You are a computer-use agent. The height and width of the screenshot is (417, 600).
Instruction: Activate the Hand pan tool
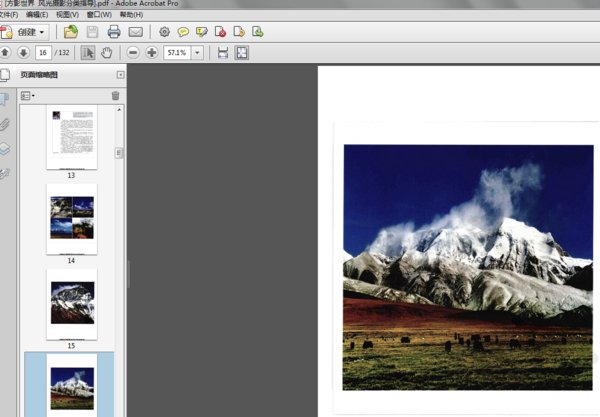pyautogui.click(x=107, y=53)
